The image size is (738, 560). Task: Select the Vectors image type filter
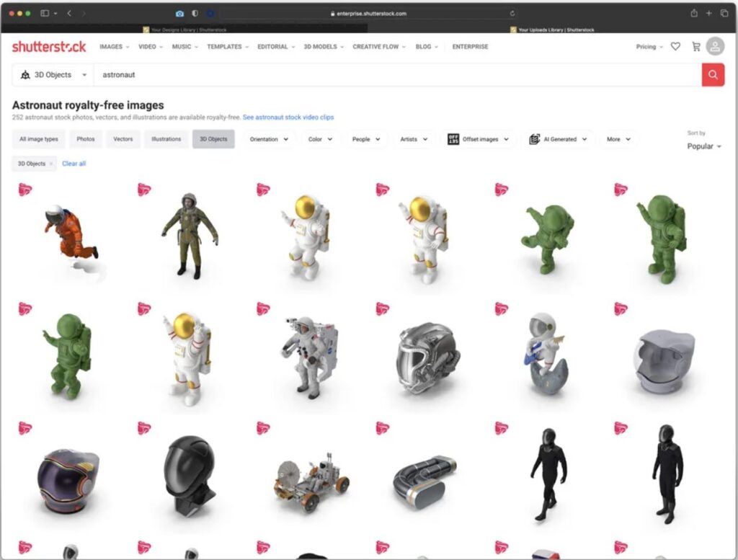point(123,139)
